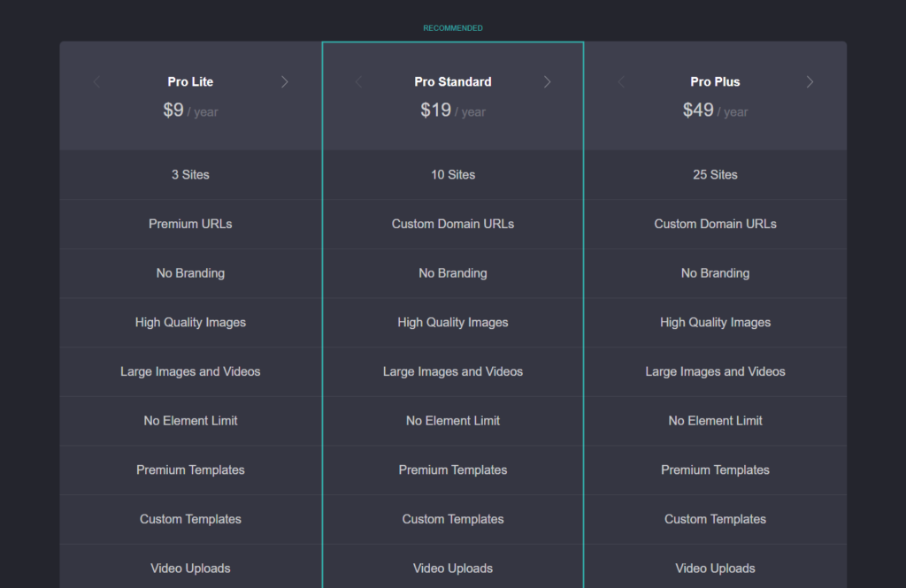Click the $49 per year price

[x=715, y=111]
